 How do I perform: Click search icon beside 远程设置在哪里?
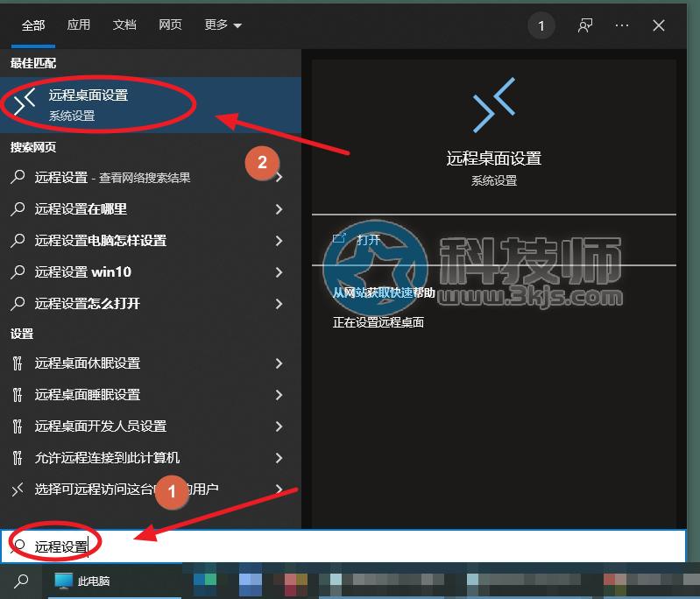18,208
